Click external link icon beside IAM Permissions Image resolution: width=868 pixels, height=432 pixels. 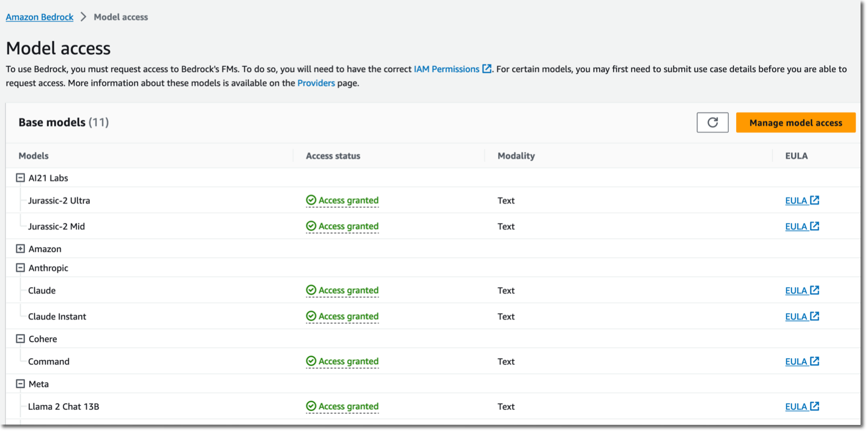487,69
